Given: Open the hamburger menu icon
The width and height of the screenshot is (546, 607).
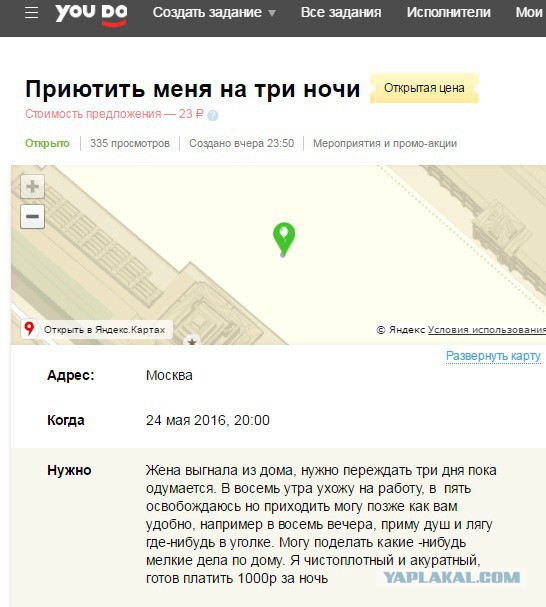Looking at the screenshot, I should pos(31,13).
